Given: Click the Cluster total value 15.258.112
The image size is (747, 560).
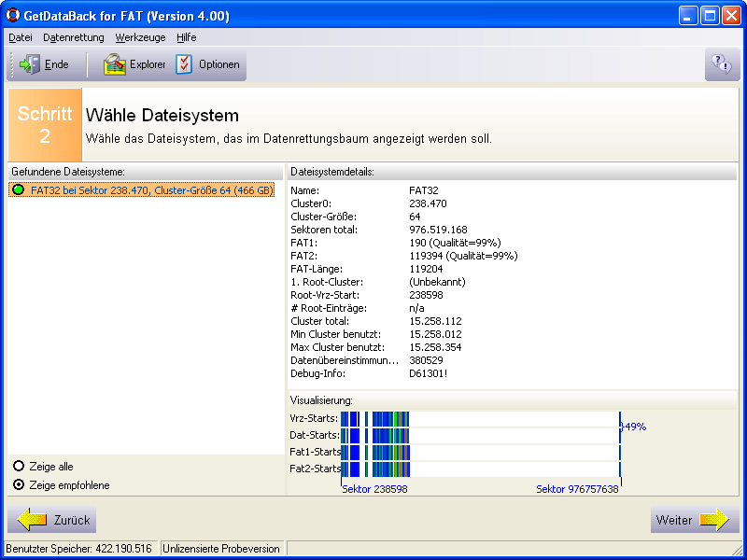Looking at the screenshot, I should click(435, 321).
